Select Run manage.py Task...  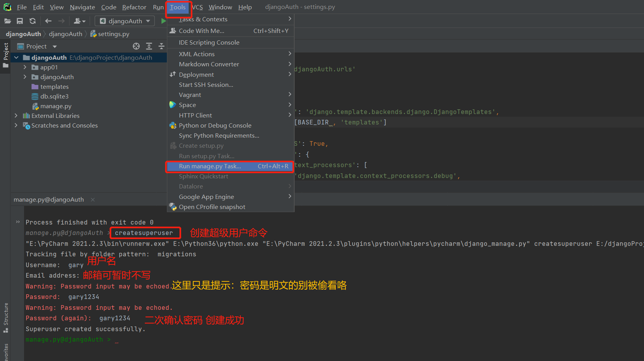pos(231,166)
